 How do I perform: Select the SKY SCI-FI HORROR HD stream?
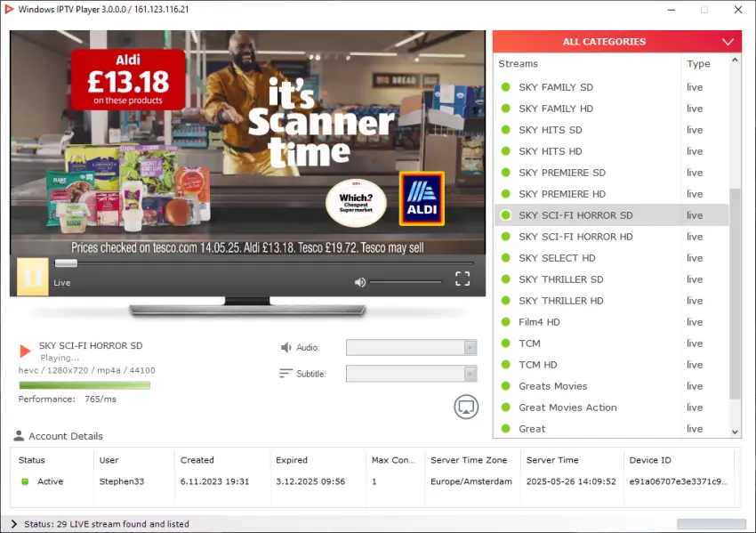611,237
